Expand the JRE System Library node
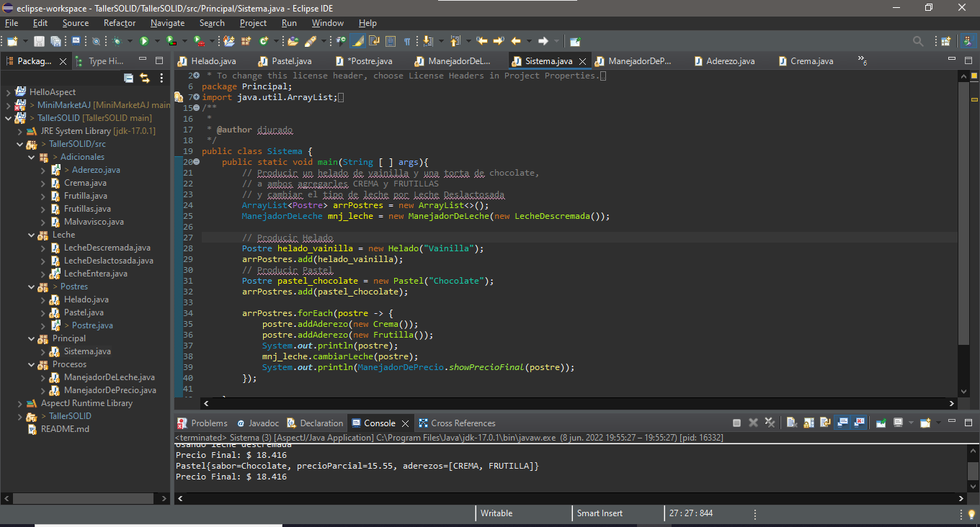This screenshot has height=527, width=980. pos(20,131)
